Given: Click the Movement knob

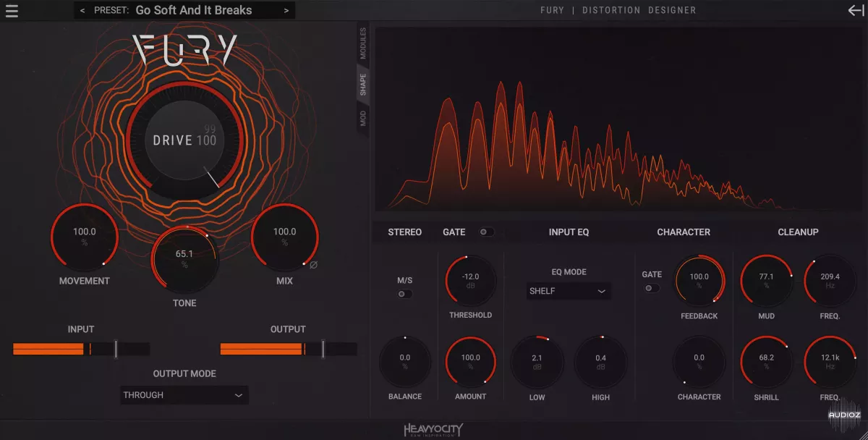Looking at the screenshot, I should tap(84, 237).
